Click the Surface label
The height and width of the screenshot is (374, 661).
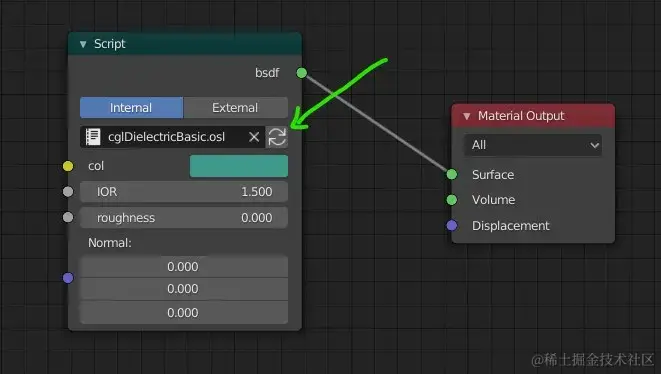click(x=493, y=175)
